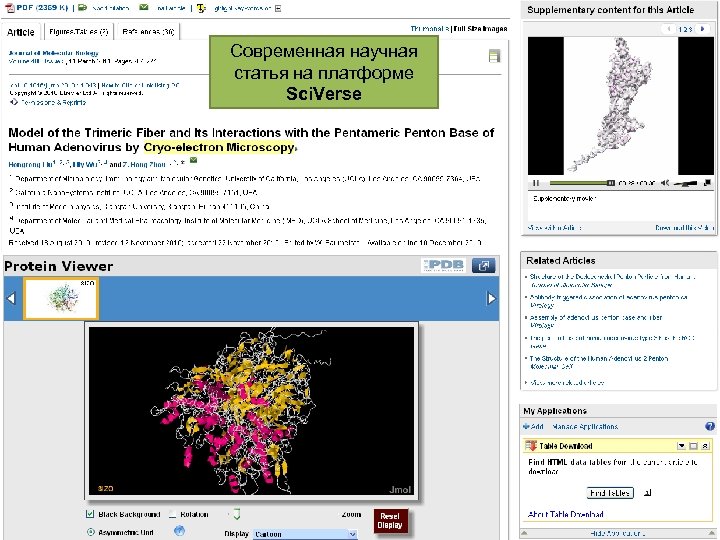Click the send-to icon beside the PDF link

[82, 7]
